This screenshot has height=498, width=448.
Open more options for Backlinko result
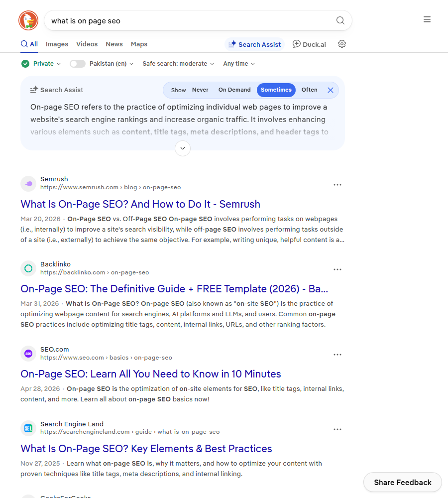click(337, 269)
